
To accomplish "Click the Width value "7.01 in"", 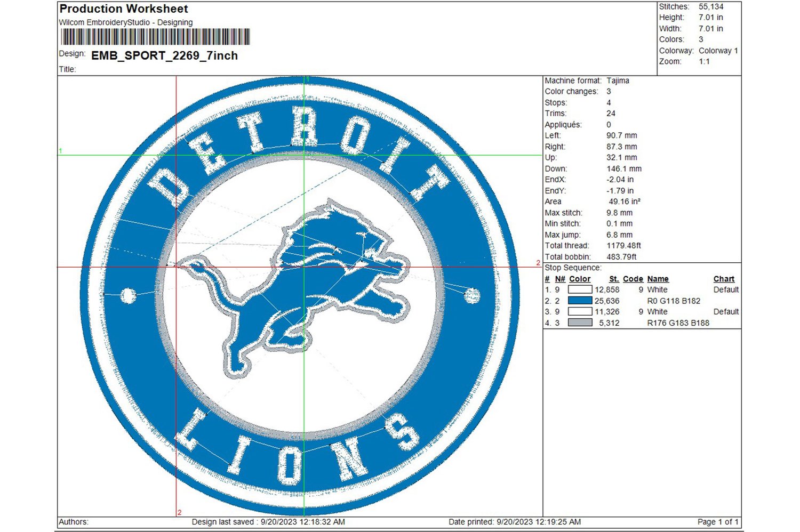I will (x=711, y=28).
